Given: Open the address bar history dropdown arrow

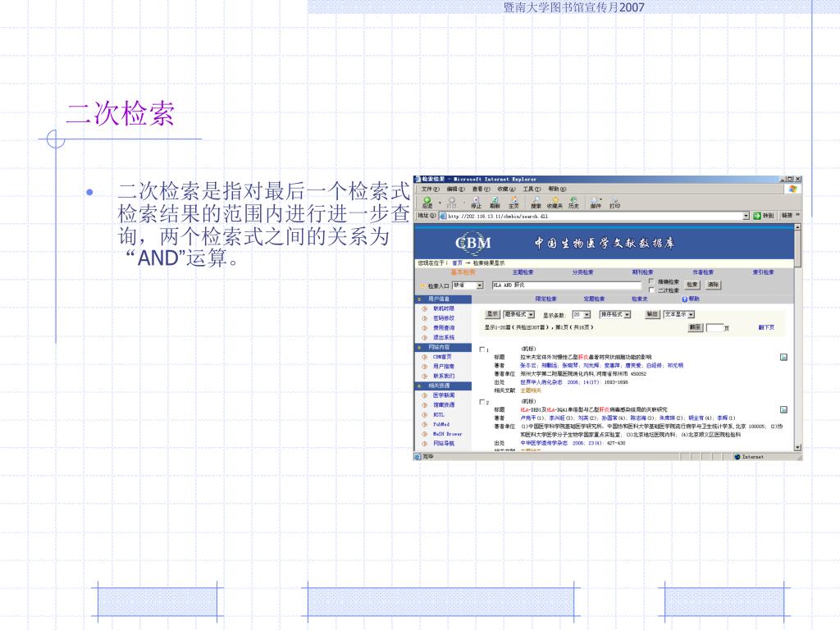Looking at the screenshot, I should [x=746, y=216].
